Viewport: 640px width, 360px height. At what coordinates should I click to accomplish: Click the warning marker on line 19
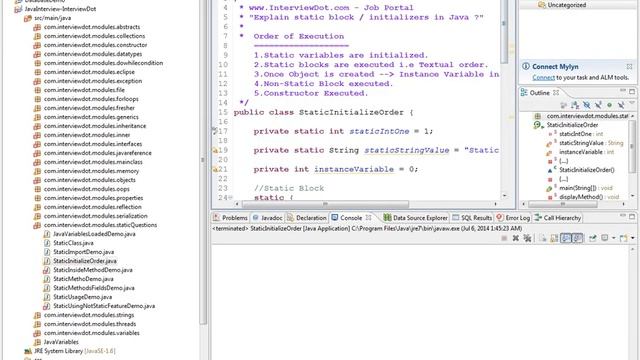pos(215,150)
